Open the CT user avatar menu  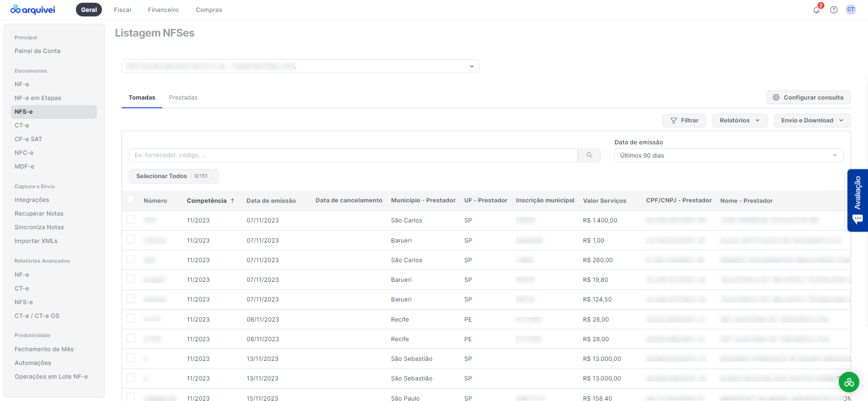pyautogui.click(x=851, y=10)
